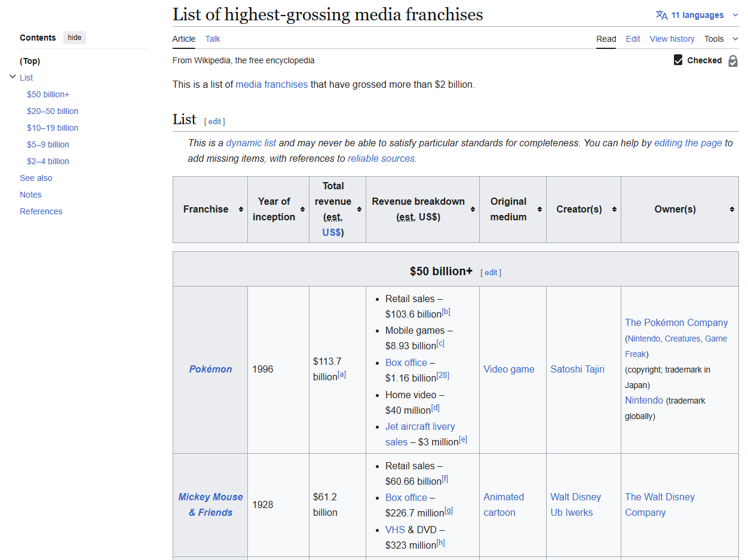
Task: Go to $20–50 billion in contents
Action: tap(53, 111)
